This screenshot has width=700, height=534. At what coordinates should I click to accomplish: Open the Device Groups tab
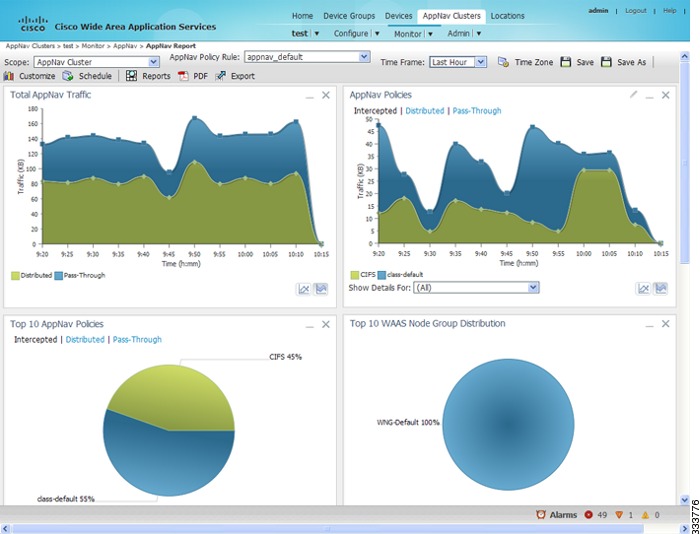[x=349, y=16]
